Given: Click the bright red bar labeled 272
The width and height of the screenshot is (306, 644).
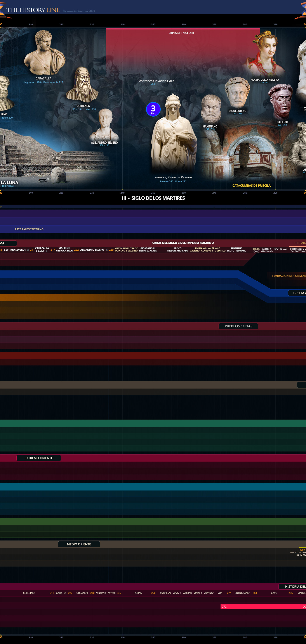Looking at the screenshot, I should (x=263, y=607).
